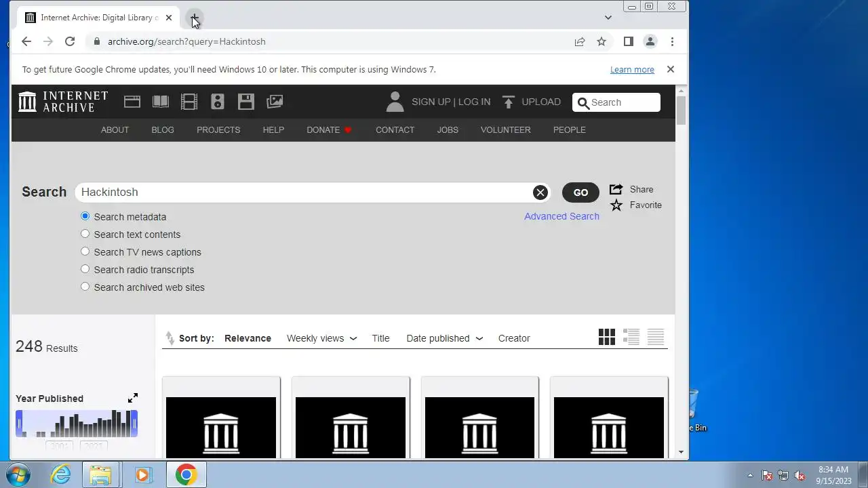Image resolution: width=868 pixels, height=488 pixels.
Task: Select Search metadata option
Action: point(85,216)
